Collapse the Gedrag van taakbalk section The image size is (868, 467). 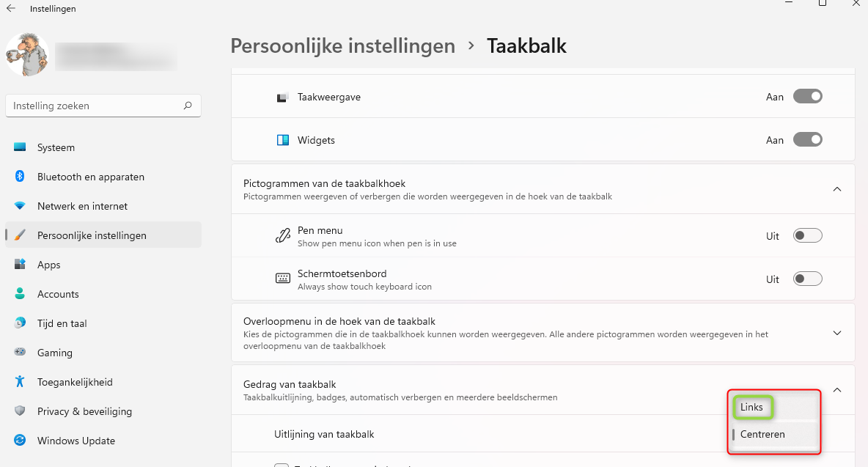click(x=837, y=390)
